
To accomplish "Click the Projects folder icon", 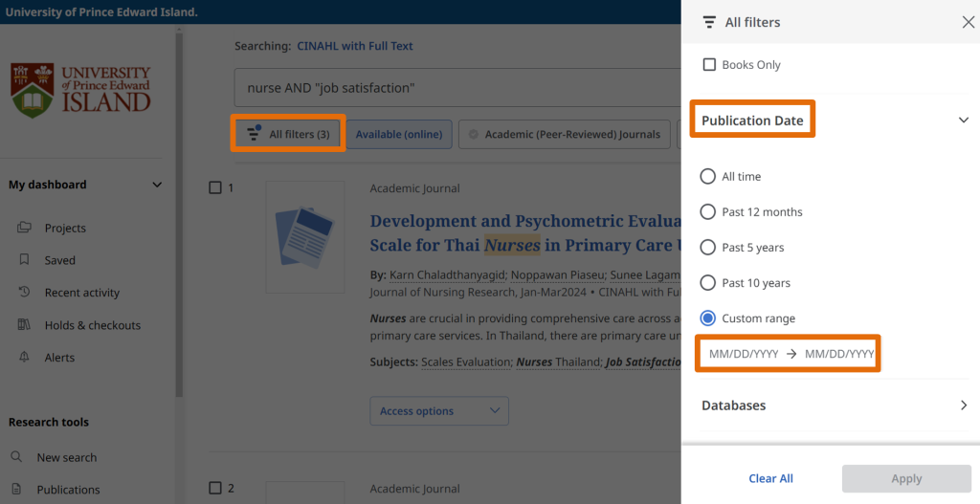I will [x=24, y=228].
